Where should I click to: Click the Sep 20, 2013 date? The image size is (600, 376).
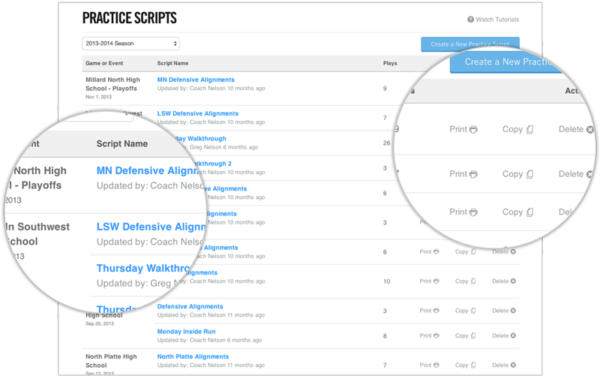99,324
